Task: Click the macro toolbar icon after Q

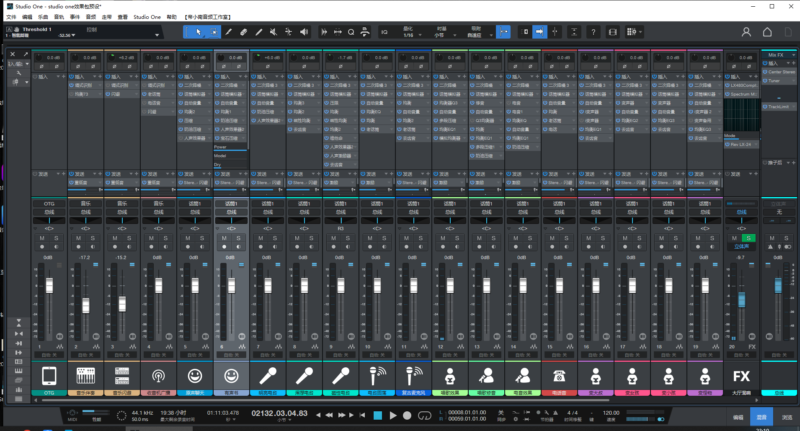Action: (x=365, y=32)
